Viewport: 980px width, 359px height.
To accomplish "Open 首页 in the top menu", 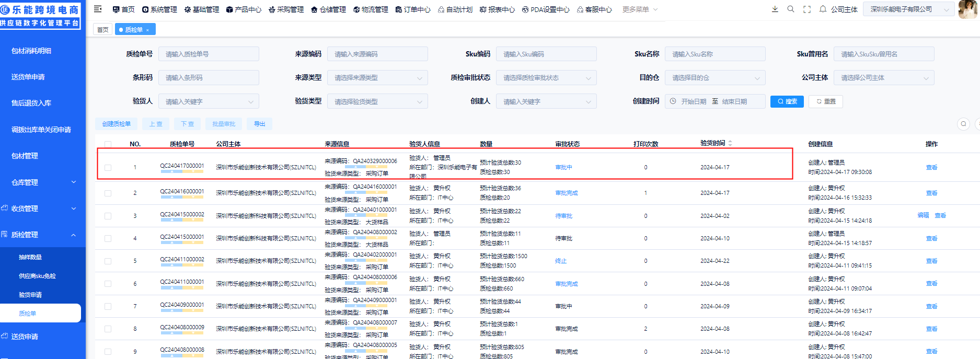I will pos(124,9).
